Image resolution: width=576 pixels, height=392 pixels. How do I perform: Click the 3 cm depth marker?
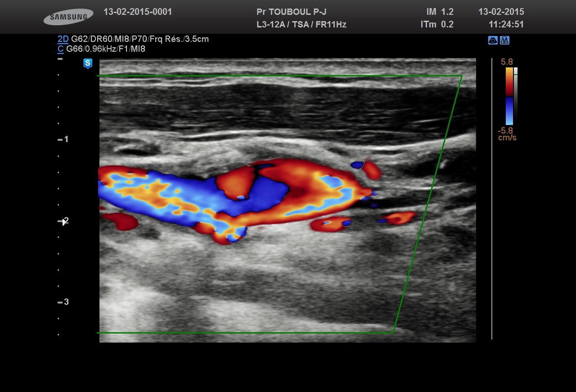pyautogui.click(x=66, y=302)
